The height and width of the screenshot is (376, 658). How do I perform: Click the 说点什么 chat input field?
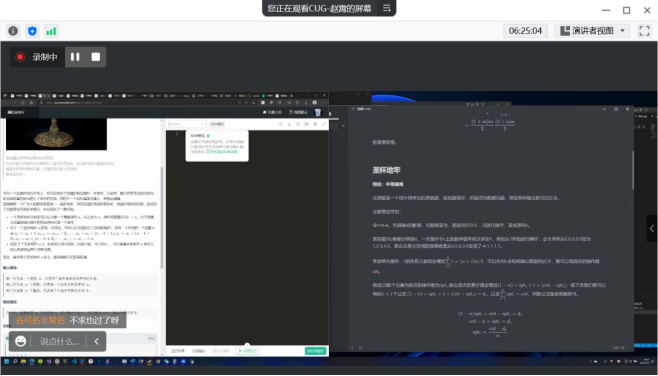59,341
